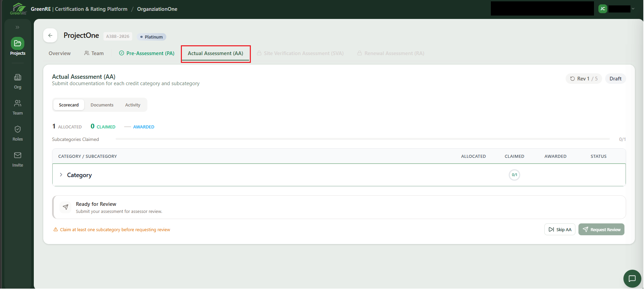Select the Actual Assessment (AA) tab

(x=215, y=53)
